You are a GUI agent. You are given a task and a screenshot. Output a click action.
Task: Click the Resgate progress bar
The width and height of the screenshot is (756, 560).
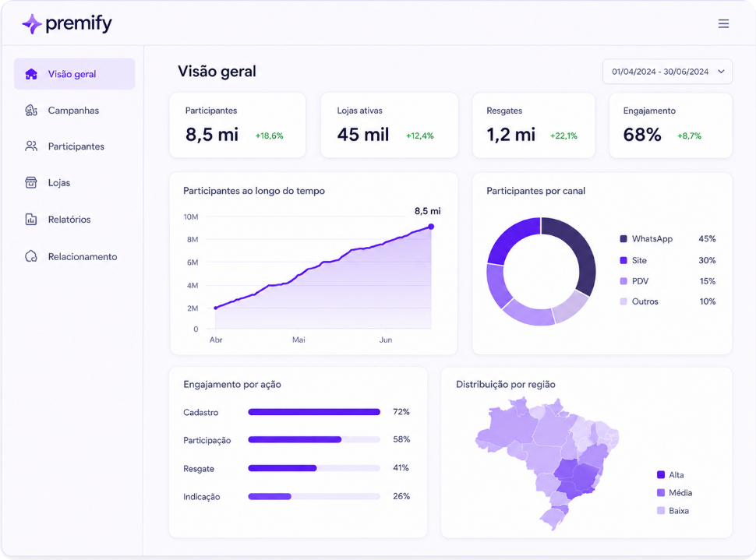[x=314, y=468]
